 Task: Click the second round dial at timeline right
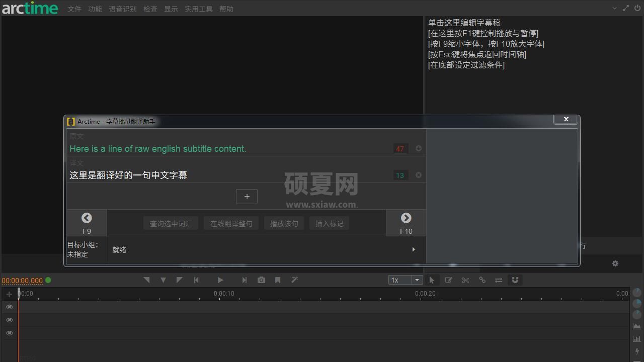(x=637, y=303)
